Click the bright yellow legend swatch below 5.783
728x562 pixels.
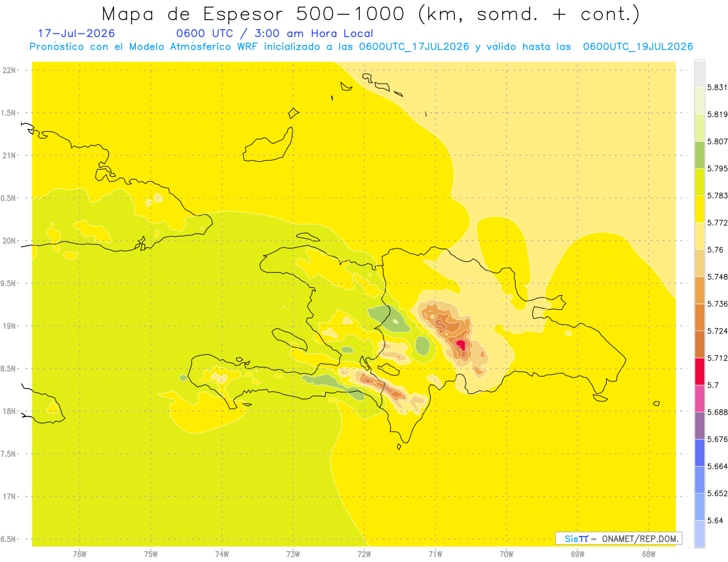click(699, 209)
